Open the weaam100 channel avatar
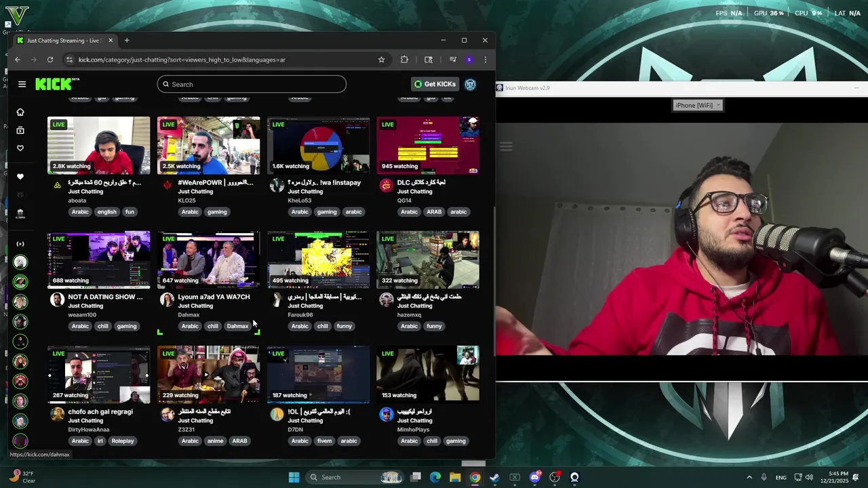The image size is (868, 488). coord(58,300)
